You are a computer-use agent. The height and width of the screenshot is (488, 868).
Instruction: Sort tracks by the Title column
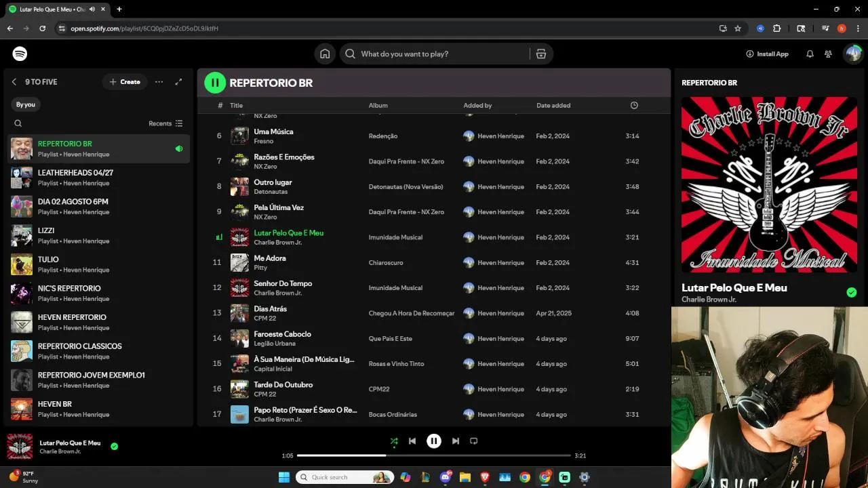[236, 105]
